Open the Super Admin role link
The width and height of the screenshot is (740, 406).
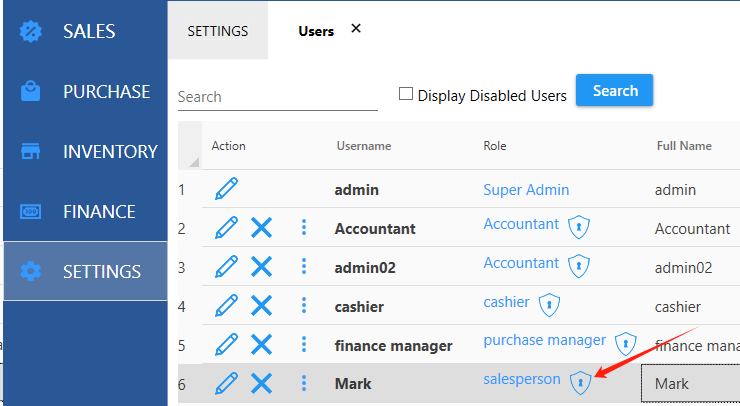click(x=526, y=189)
